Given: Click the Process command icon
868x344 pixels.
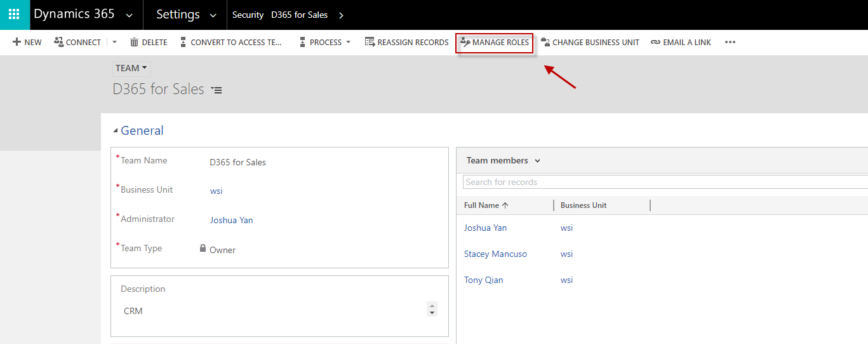Looking at the screenshot, I should pos(302,42).
